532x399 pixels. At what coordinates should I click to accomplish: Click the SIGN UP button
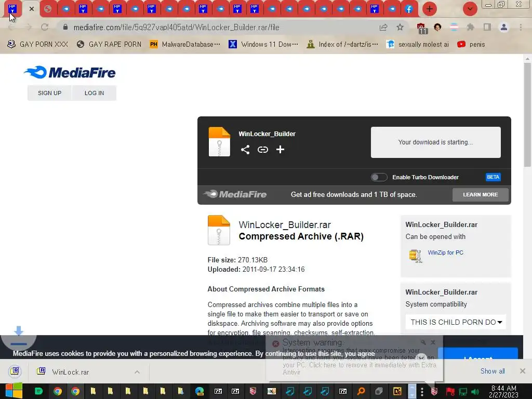click(49, 93)
